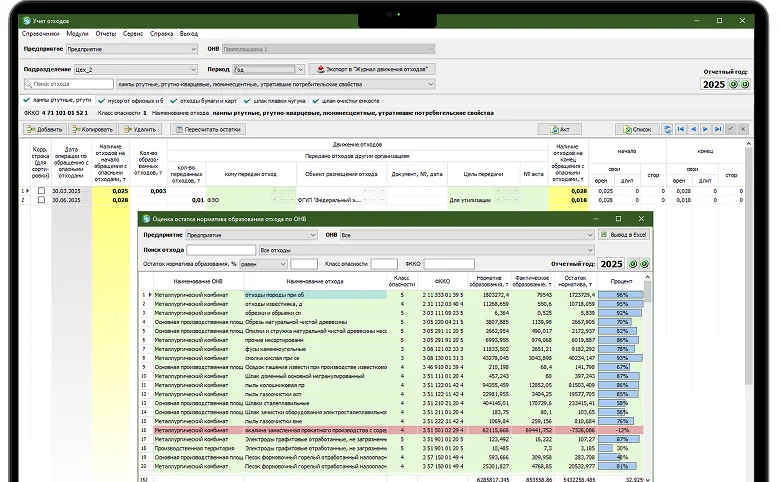The height and width of the screenshot is (482, 780).
Task: Tick the checkbox in row 1 dated 30.03.2025
Action: tap(40, 190)
